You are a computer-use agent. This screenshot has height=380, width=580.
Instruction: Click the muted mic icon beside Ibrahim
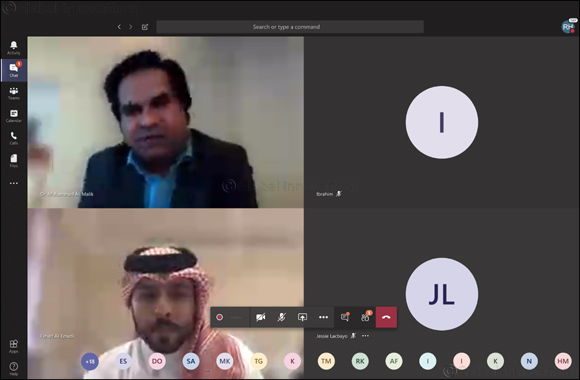[x=339, y=194]
